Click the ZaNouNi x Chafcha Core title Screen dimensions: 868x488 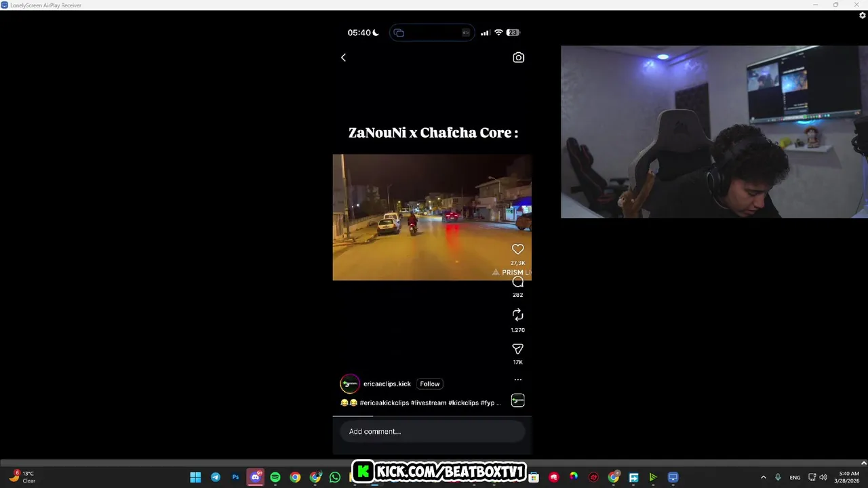[x=433, y=133]
